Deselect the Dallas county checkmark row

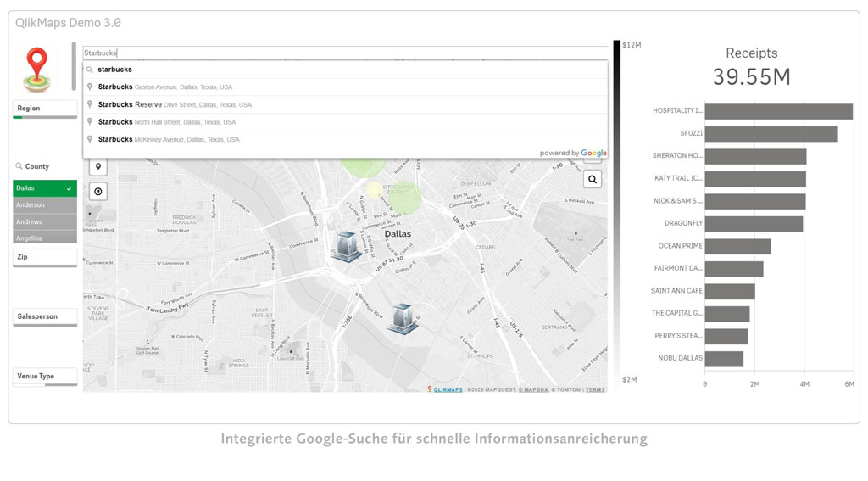coord(45,188)
